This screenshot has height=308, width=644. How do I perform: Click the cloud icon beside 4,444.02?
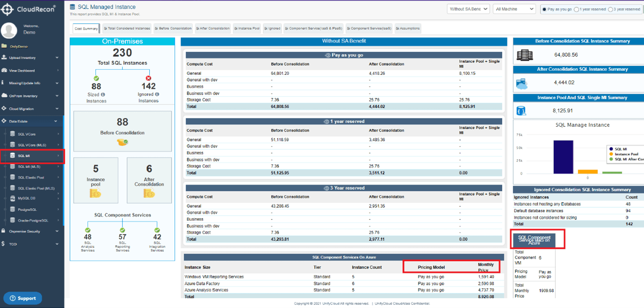click(521, 83)
